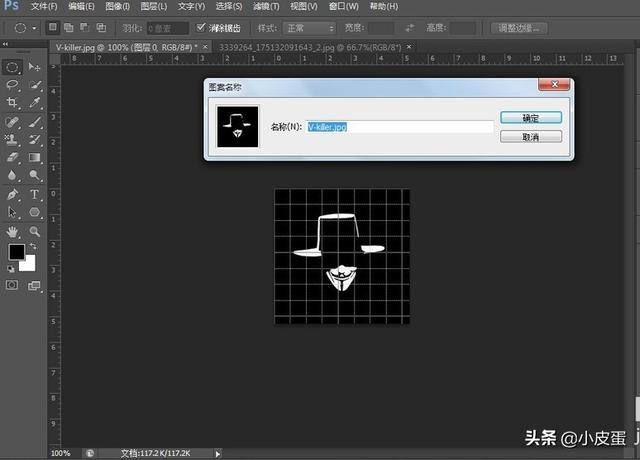Select the Gradient tool
Screen dimensions: 640x460
pos(35,157)
